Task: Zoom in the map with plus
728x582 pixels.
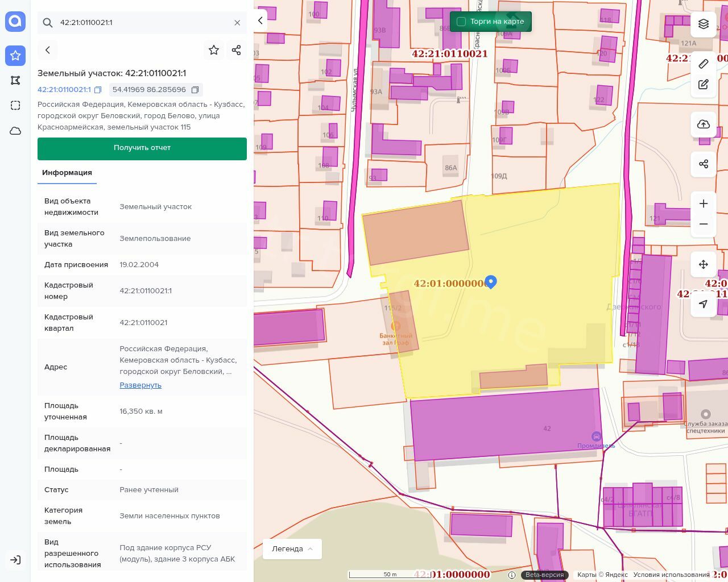Action: [x=704, y=203]
